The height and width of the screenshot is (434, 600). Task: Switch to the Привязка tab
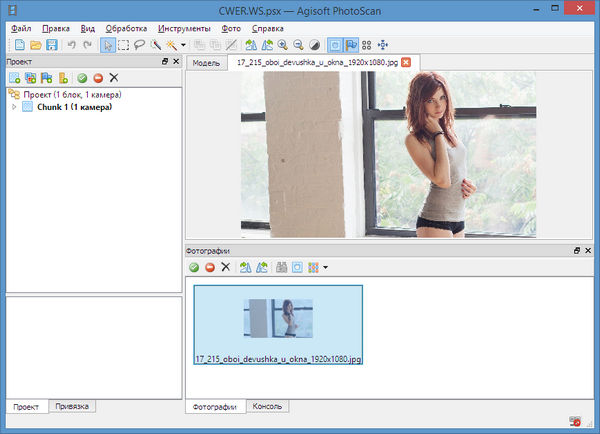click(74, 406)
